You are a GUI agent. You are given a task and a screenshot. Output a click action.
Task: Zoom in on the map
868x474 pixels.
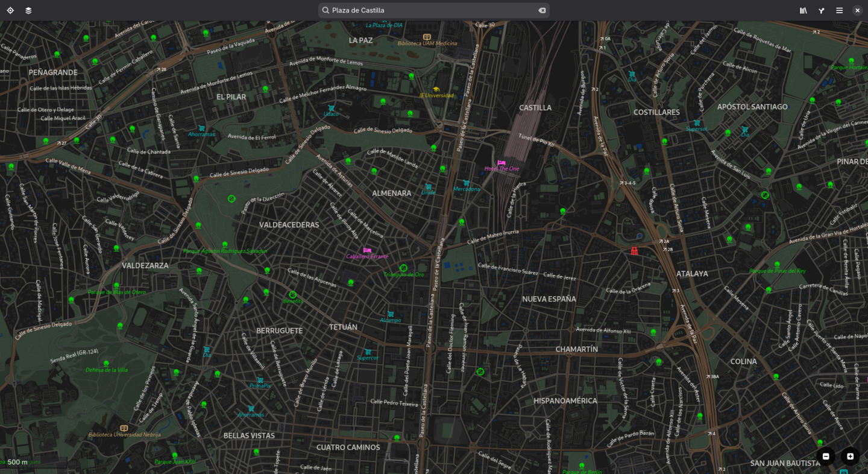pyautogui.click(x=850, y=457)
